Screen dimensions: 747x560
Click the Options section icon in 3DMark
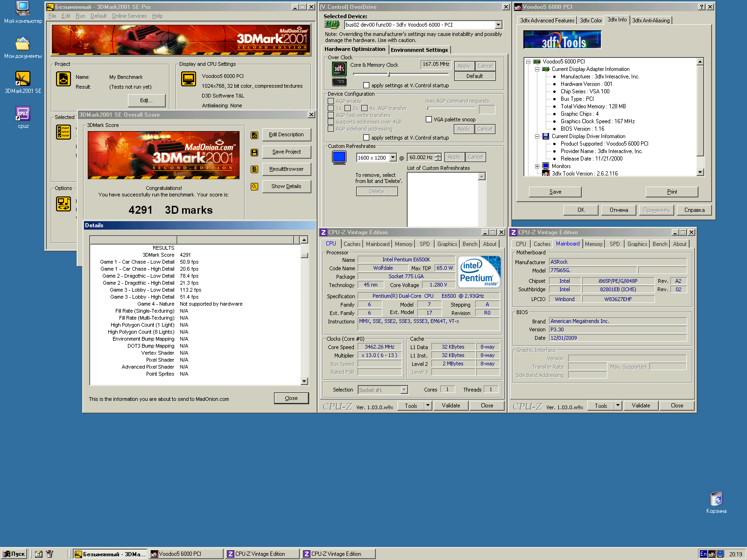(63, 204)
